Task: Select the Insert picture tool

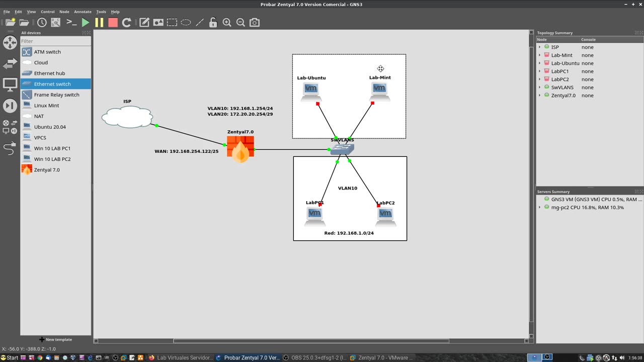Action: click(x=158, y=22)
